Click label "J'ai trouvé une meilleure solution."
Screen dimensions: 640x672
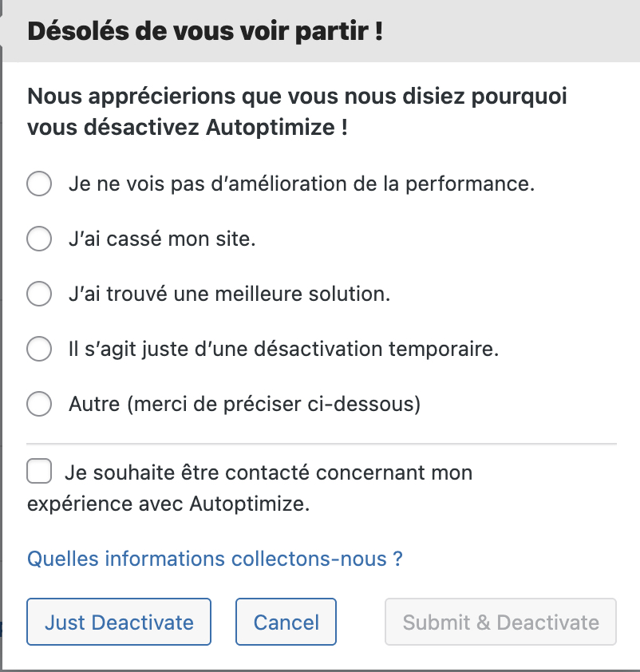(230, 294)
